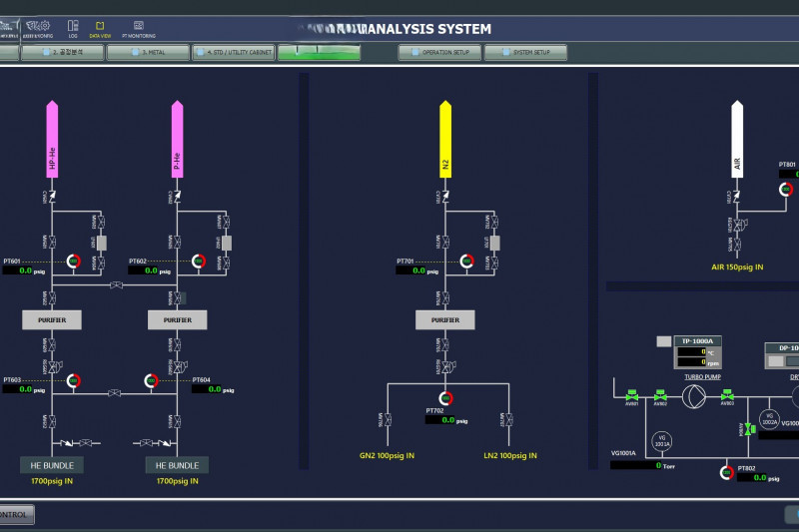Screen dimensions: 799x532
Task: Click the SYSTEM SETUP button
Action: point(525,53)
